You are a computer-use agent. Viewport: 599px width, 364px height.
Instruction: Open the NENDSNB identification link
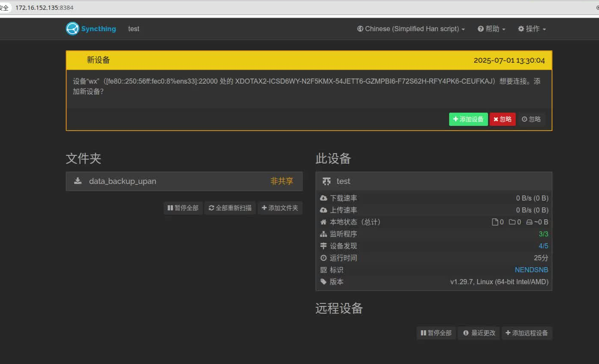point(531,270)
